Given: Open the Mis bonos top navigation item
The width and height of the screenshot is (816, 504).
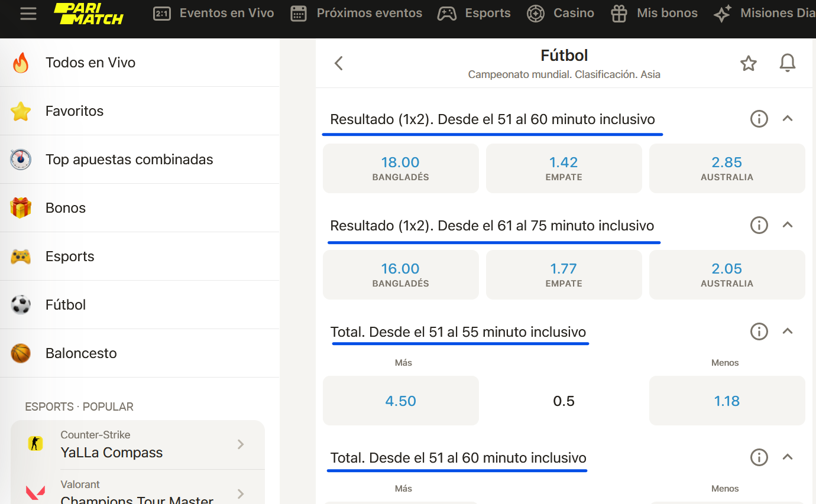Looking at the screenshot, I should pos(653,13).
